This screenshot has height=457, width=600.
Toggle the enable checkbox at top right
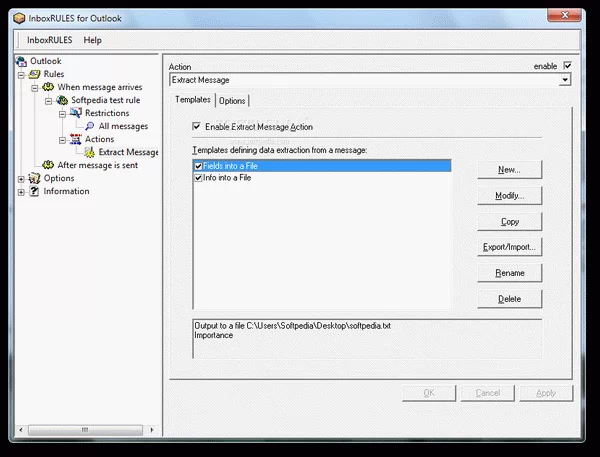point(567,66)
